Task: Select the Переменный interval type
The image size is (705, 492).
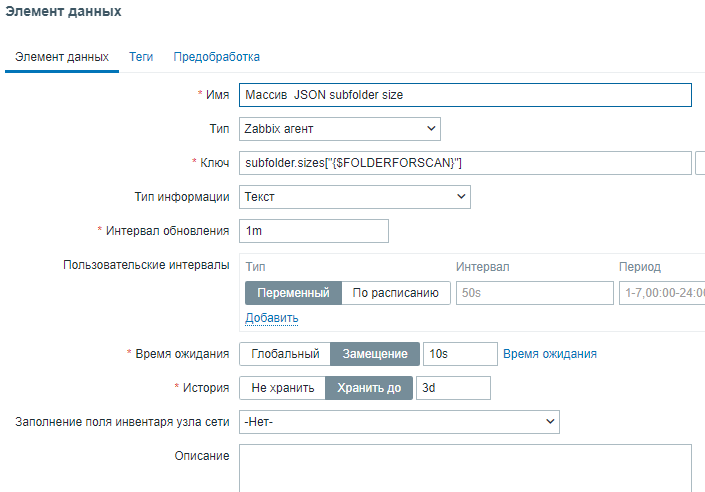Action: point(293,293)
